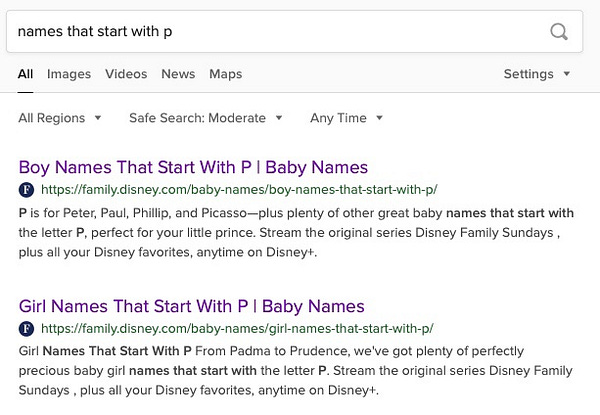Switch to the Videos tab
600x415 pixels.
[x=126, y=74]
